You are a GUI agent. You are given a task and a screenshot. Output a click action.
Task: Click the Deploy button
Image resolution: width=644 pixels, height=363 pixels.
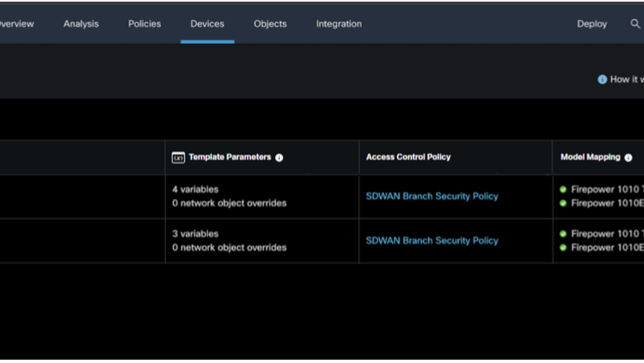coord(592,24)
